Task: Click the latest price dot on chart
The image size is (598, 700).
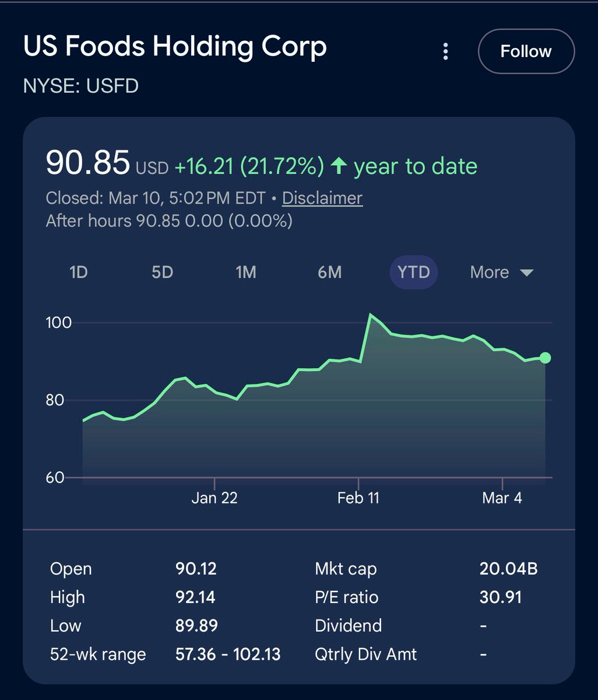Action: [x=545, y=358]
